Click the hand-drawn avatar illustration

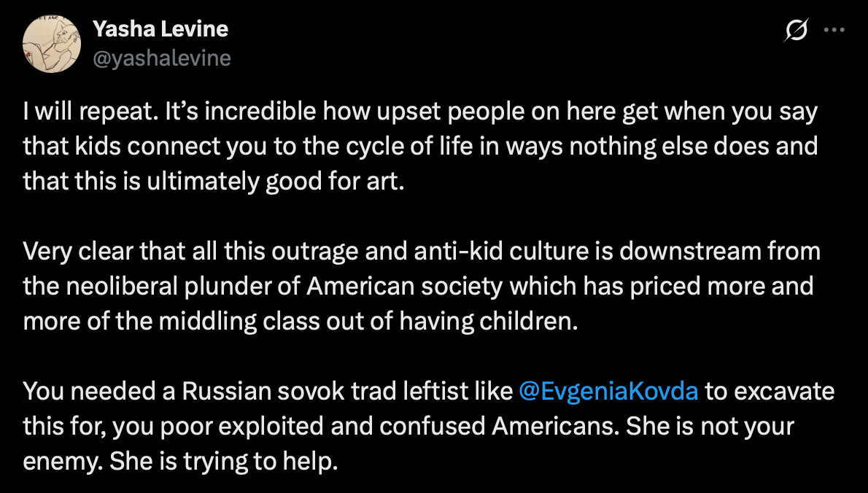51,42
